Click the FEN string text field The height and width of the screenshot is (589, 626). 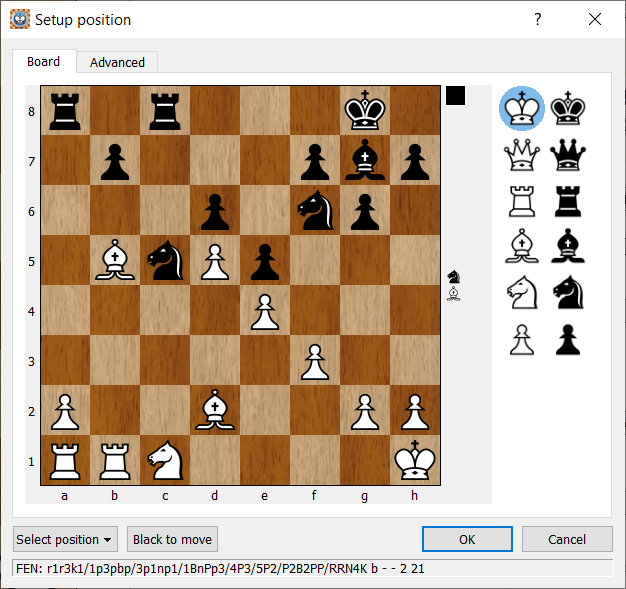(x=312, y=568)
